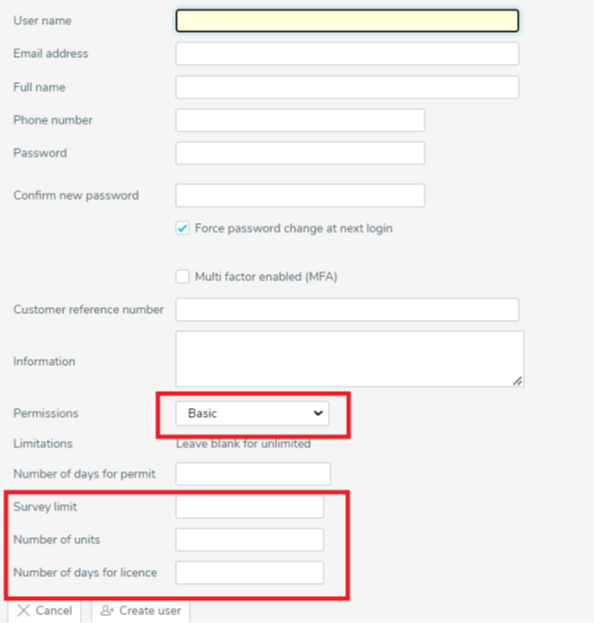Click the X icon on Cancel button
594x623 pixels.
[23, 610]
